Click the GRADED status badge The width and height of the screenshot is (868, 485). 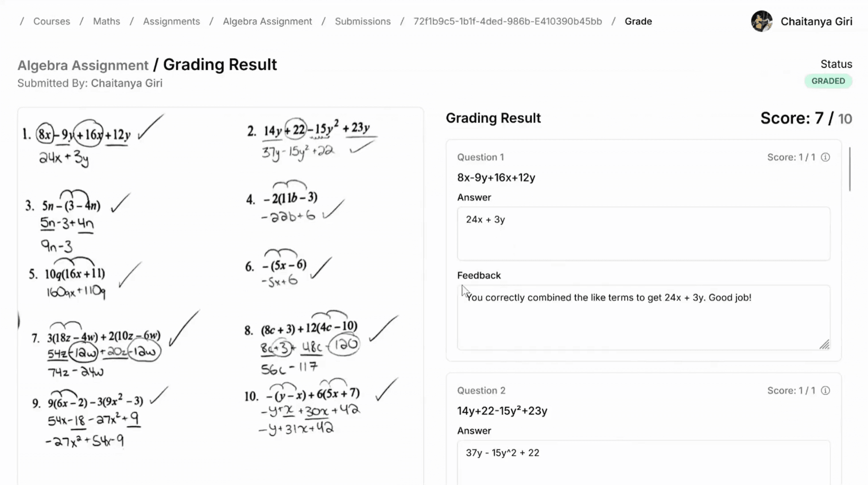(828, 81)
